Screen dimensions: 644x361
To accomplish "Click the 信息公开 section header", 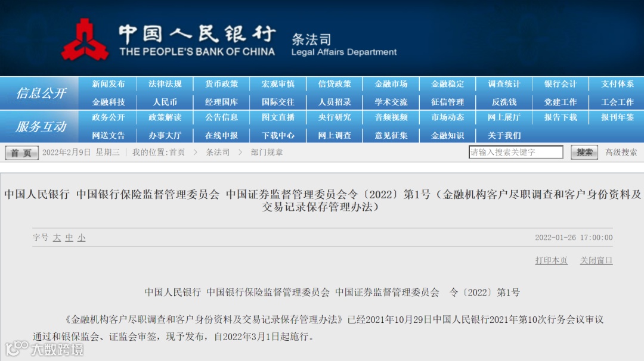I will [x=41, y=93].
